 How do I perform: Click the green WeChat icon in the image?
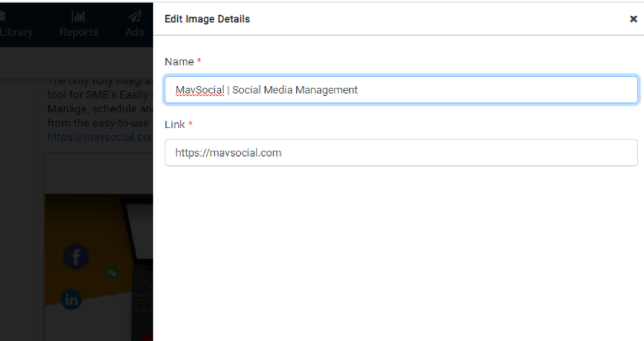(113, 272)
